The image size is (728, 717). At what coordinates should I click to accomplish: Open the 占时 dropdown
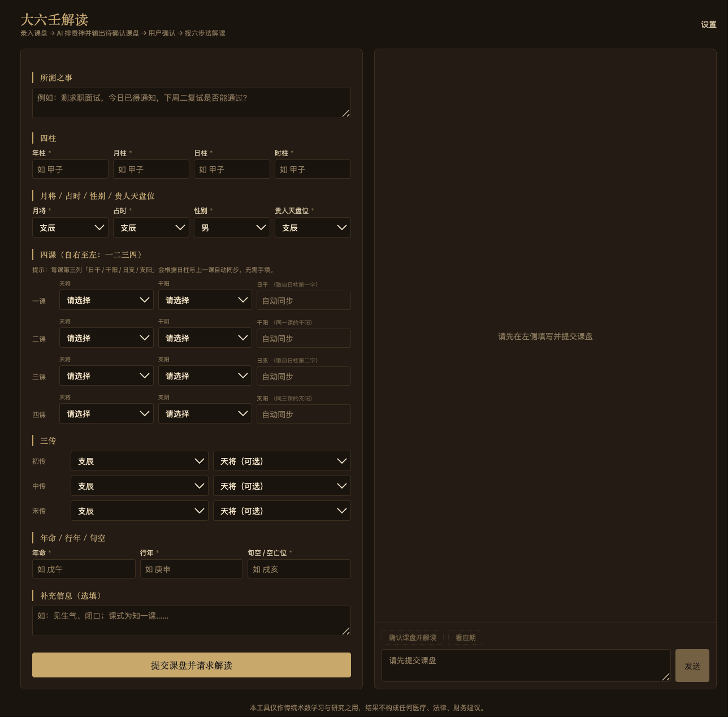[x=151, y=227]
